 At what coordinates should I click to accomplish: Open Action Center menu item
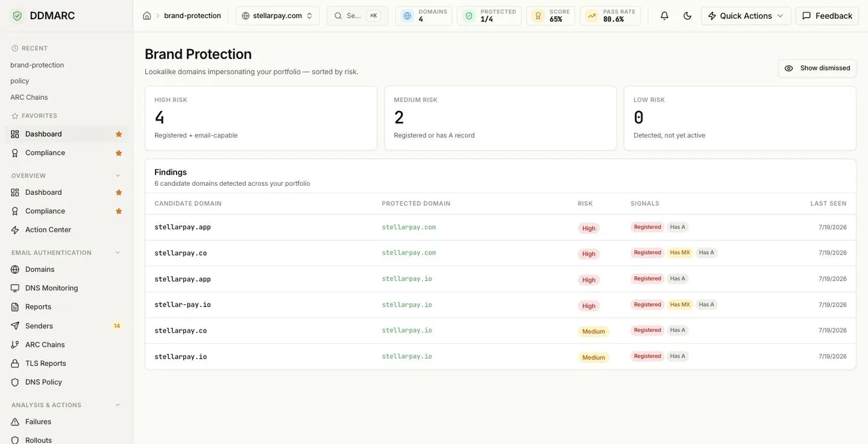click(66, 230)
